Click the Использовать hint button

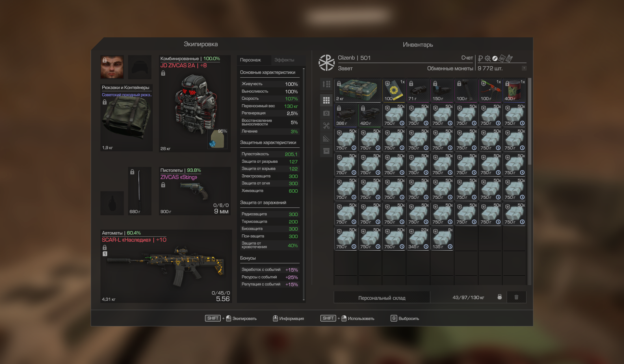coord(347,319)
